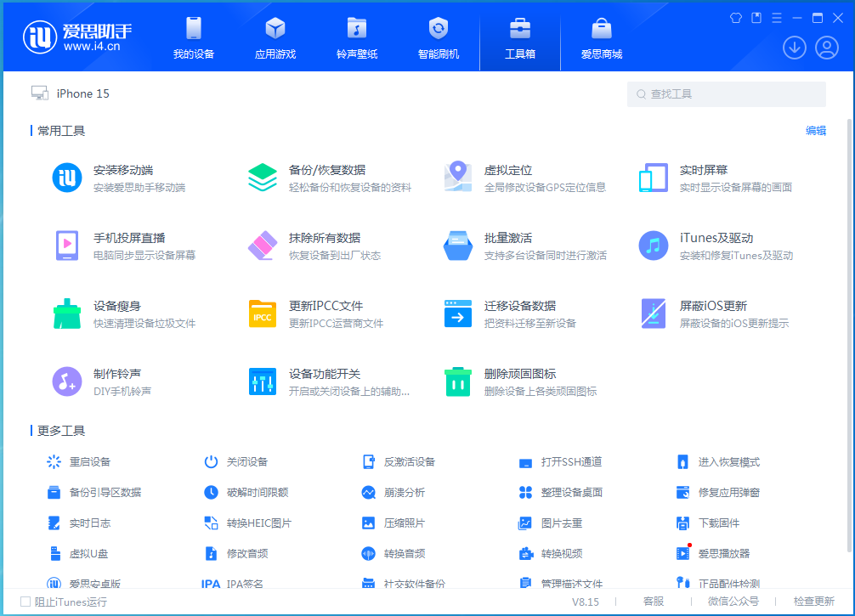Open the 实时日志 tool
Viewport: 855px width, 616px height.
(x=79, y=523)
